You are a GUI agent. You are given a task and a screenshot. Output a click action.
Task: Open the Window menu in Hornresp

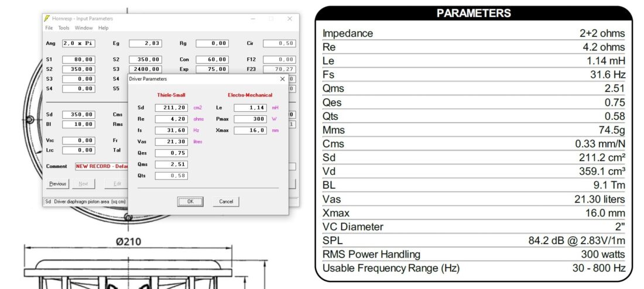[84, 28]
